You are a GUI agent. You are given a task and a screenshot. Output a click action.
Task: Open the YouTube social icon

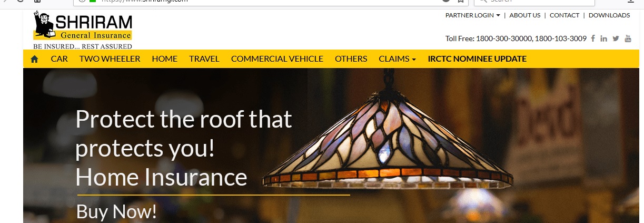pos(628,38)
